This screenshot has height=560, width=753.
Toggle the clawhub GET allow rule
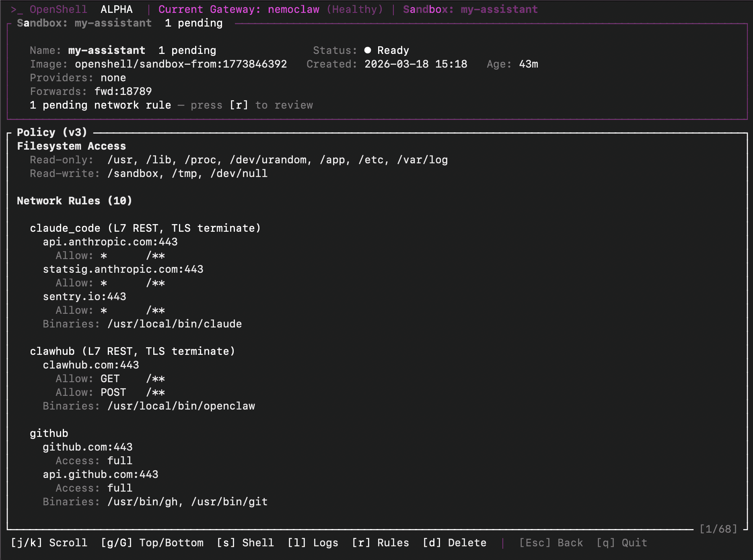pos(103,378)
